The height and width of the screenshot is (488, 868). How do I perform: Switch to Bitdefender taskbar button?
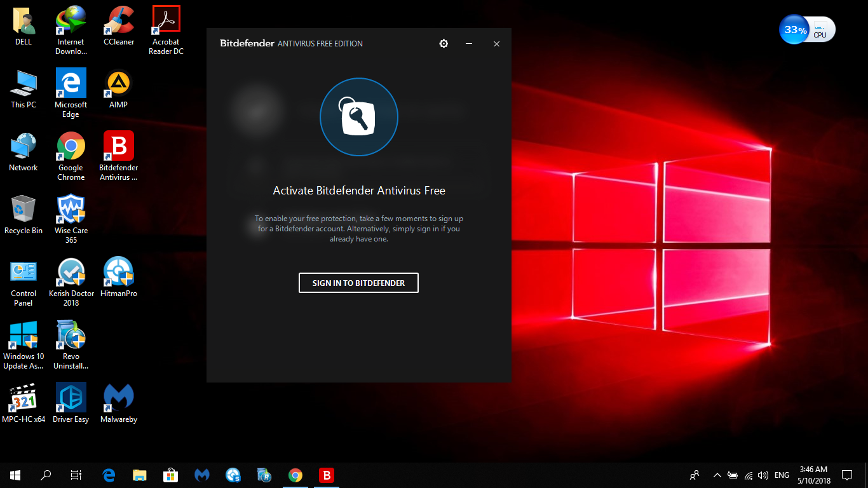[x=326, y=475]
